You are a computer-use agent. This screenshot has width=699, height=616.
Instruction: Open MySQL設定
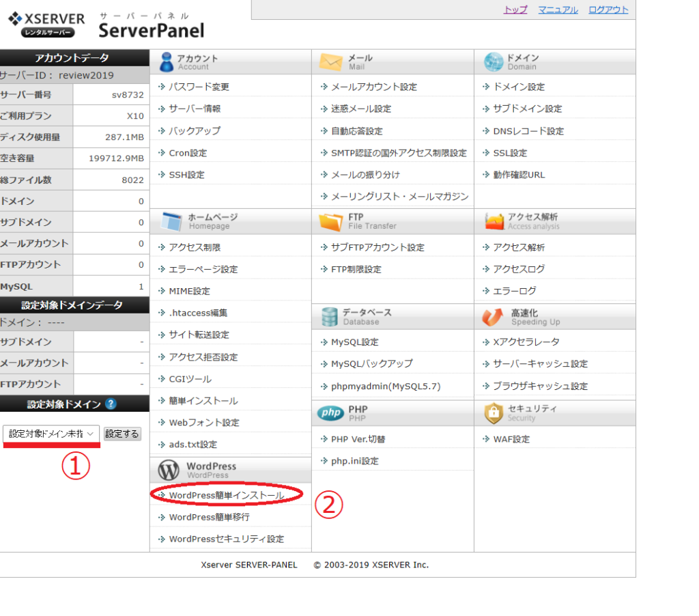[355, 342]
